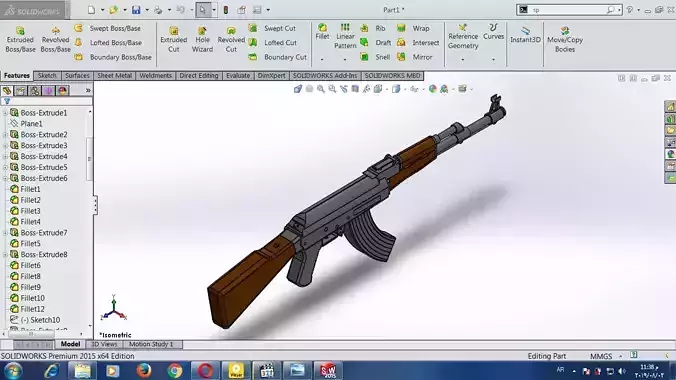Select Lofted Boss/Base command
The image size is (676, 380).
tap(108, 43)
